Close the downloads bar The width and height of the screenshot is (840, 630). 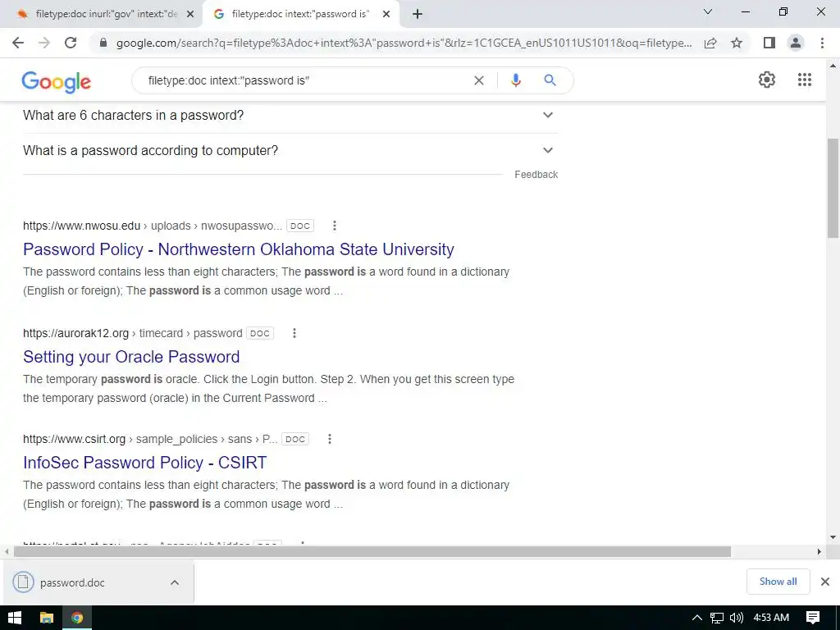tap(825, 582)
